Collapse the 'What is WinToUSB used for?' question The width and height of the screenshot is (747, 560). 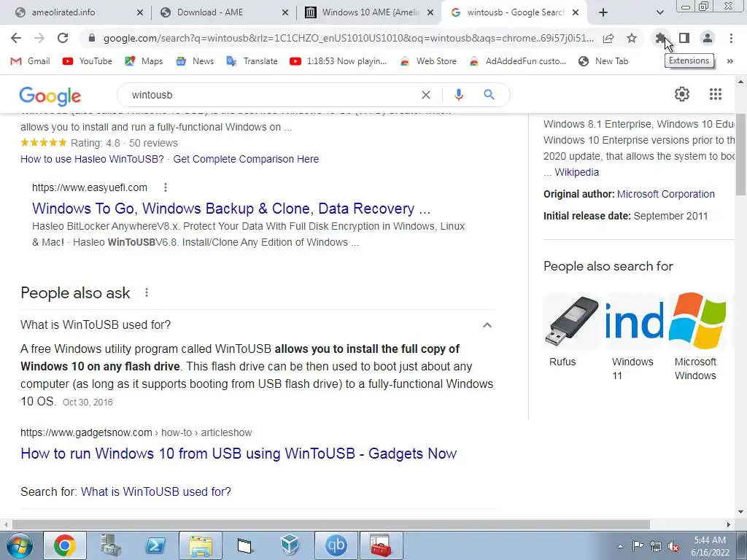[x=487, y=325]
